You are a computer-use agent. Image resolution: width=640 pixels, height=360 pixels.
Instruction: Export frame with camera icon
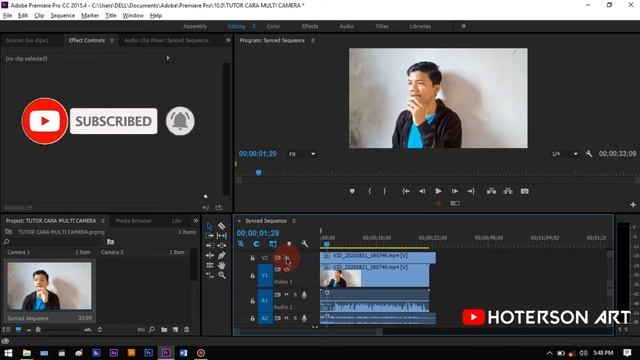pyautogui.click(x=524, y=191)
